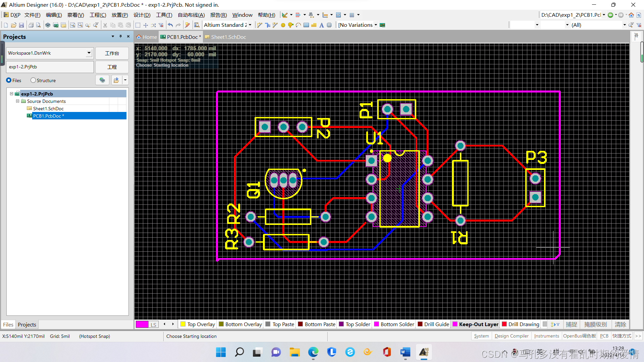644x362 pixels.
Task: Select the Files radio button
Action: pyautogui.click(x=9, y=80)
